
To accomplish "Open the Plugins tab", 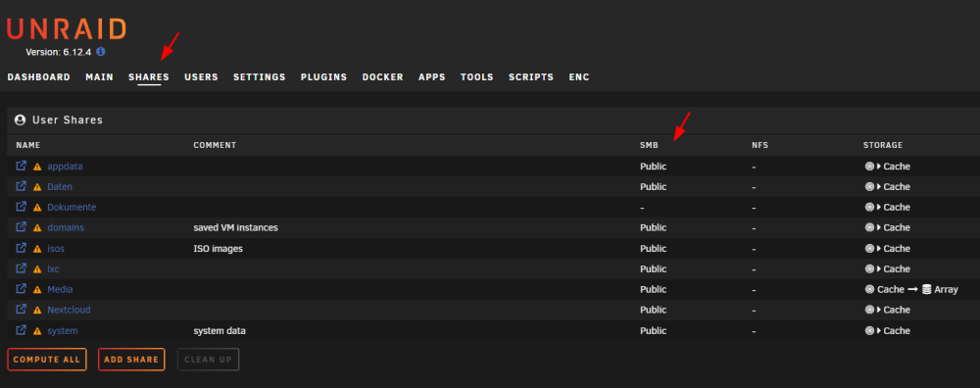I will click(323, 76).
